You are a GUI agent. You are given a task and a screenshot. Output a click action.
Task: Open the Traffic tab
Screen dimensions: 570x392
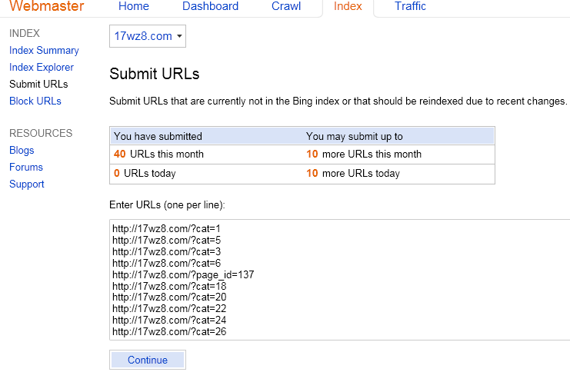click(410, 6)
